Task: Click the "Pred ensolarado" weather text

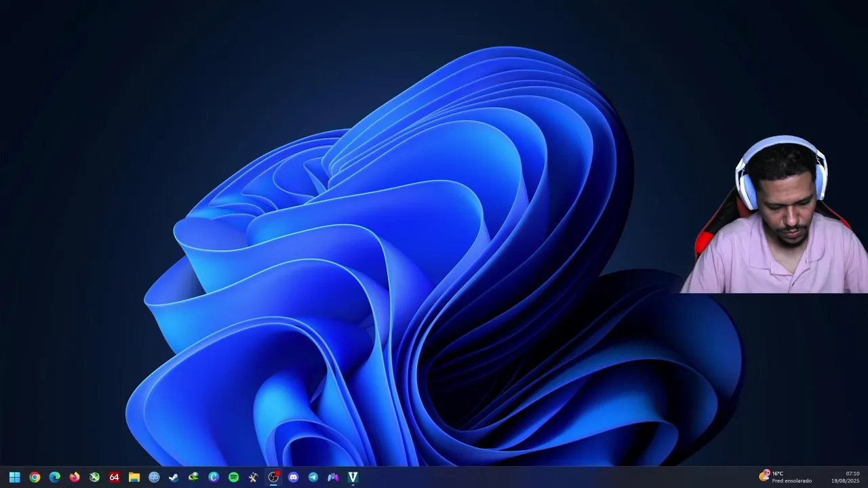Action: (791, 481)
